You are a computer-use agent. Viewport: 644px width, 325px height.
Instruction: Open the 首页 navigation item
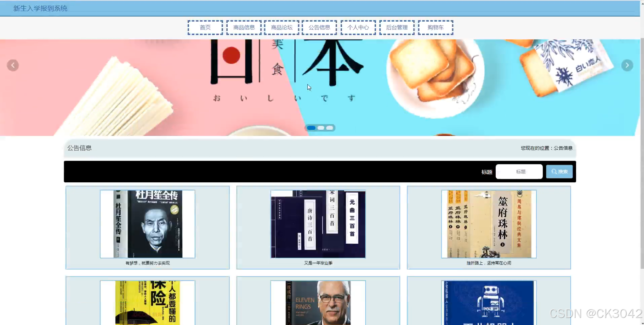205,27
